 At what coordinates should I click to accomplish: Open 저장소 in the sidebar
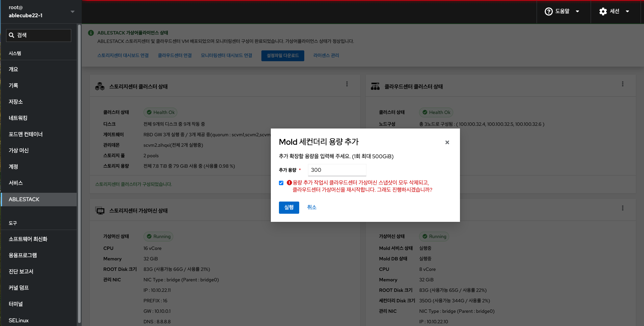pos(39,102)
